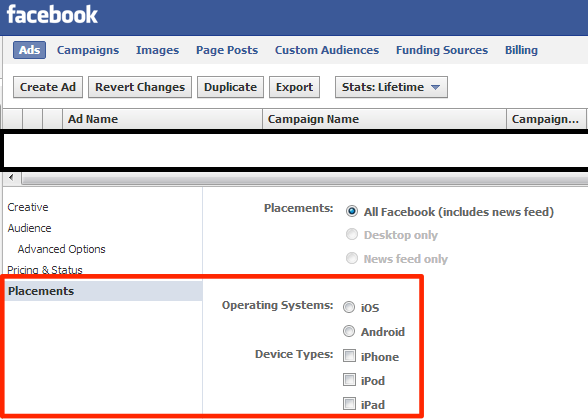This screenshot has height=419, width=588.
Task: Click the horizontal scrollbar track
Action: (304, 179)
